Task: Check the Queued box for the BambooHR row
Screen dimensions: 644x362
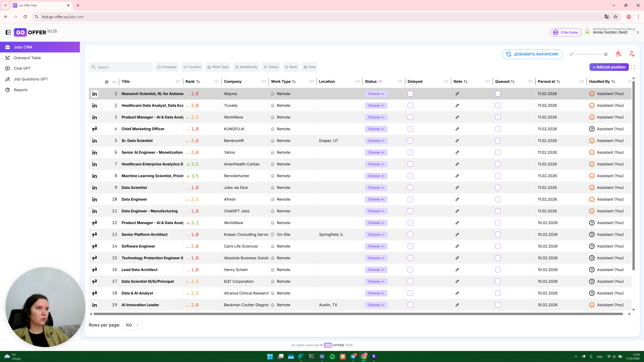Action: point(498,141)
